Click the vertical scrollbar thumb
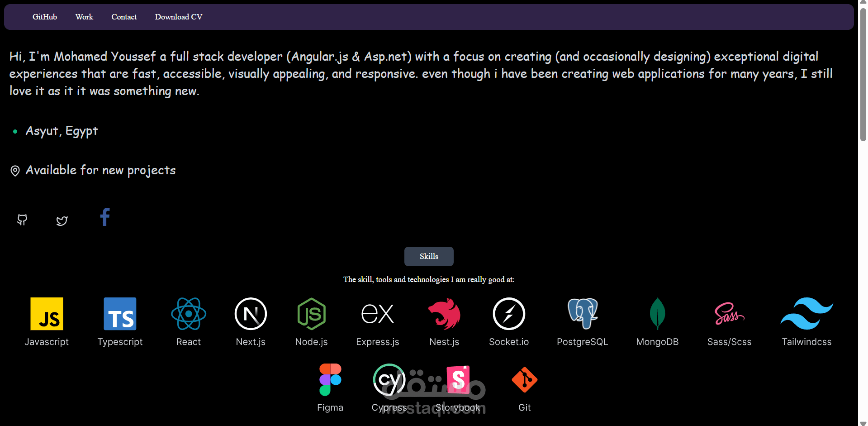 [x=863, y=75]
